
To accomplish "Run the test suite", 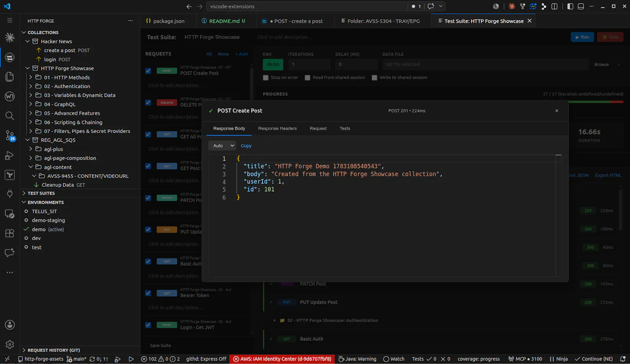I will 582,37.
